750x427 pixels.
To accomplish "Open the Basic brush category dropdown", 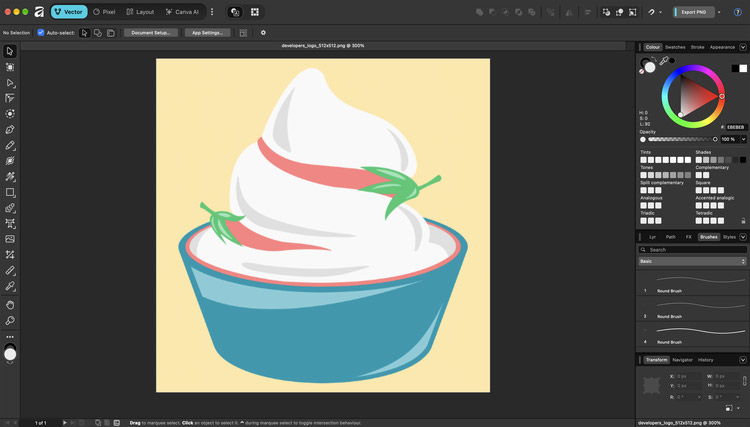I will point(692,261).
